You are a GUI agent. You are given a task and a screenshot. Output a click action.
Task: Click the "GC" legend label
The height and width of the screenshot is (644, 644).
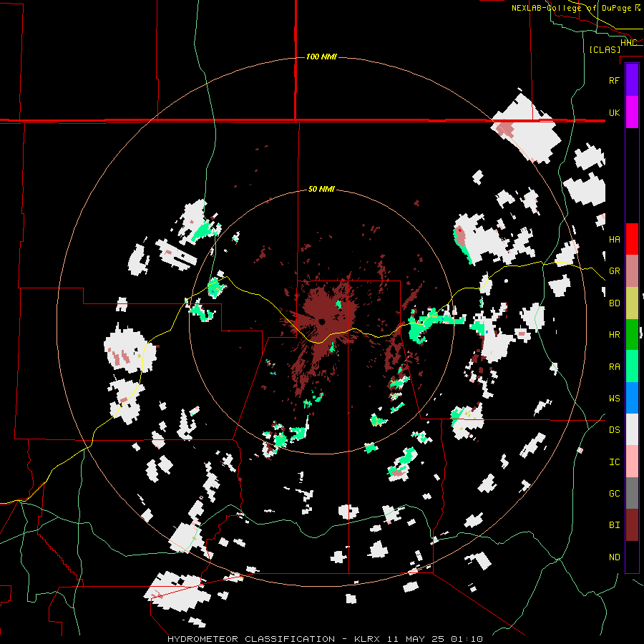pos(614,494)
